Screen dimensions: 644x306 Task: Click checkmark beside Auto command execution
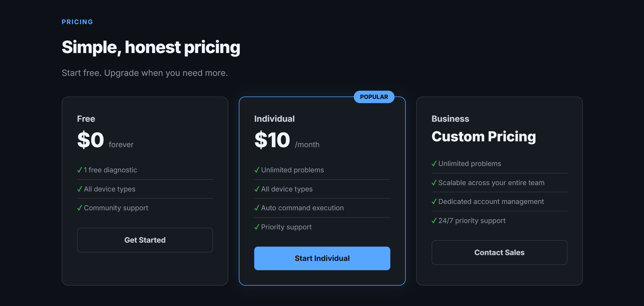[257, 208]
